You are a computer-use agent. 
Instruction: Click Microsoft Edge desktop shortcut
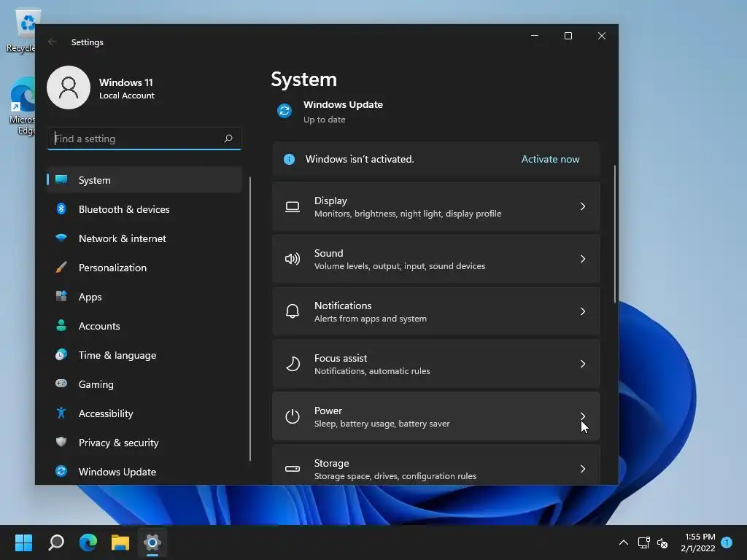pyautogui.click(x=22, y=106)
